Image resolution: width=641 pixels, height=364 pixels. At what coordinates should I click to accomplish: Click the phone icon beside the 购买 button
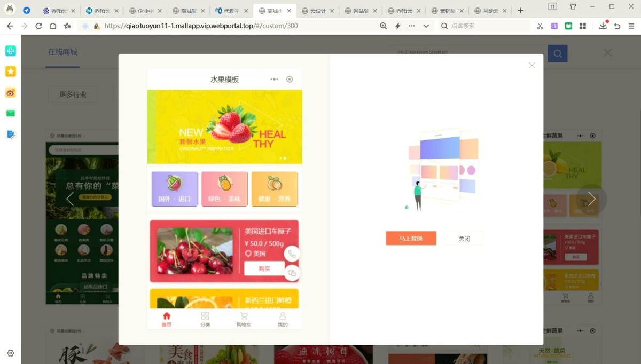click(292, 253)
